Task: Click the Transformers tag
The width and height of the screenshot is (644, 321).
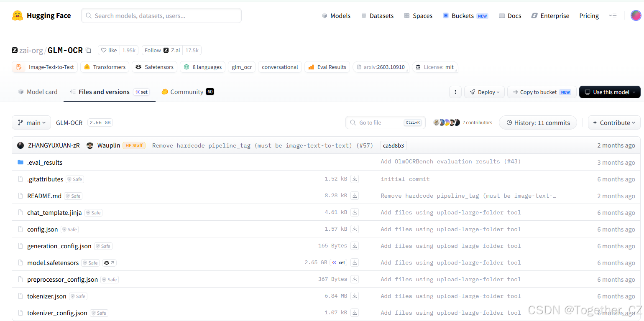Action: [105, 67]
